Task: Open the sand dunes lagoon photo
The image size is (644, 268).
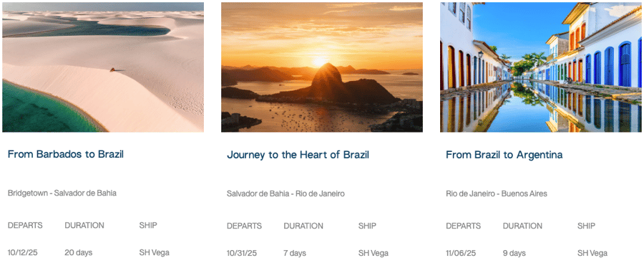Action: tap(102, 67)
